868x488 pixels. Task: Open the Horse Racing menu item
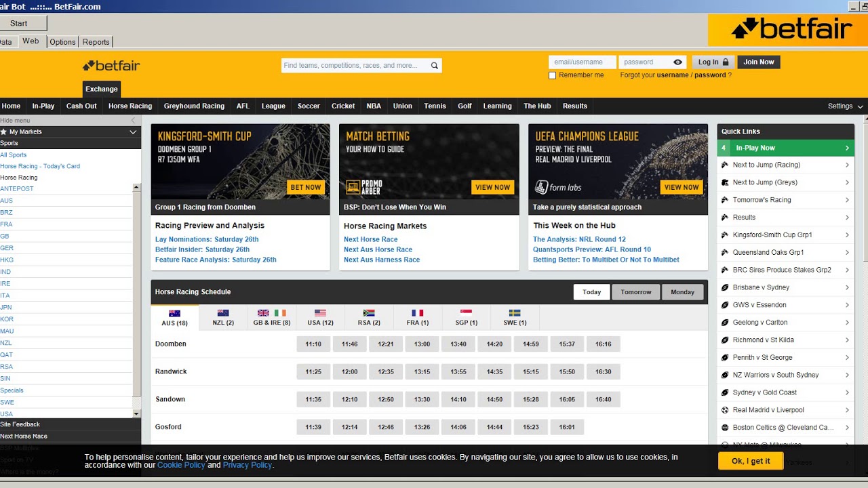coord(130,106)
